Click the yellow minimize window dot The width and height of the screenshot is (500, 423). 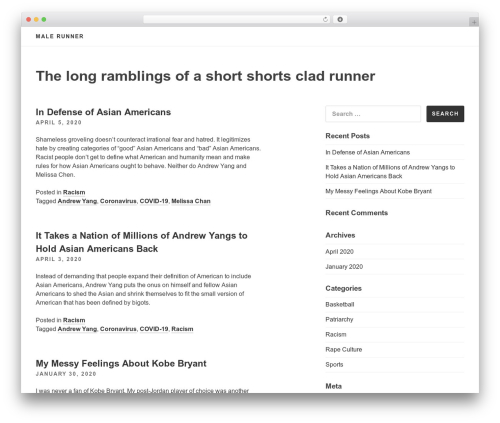coord(36,20)
